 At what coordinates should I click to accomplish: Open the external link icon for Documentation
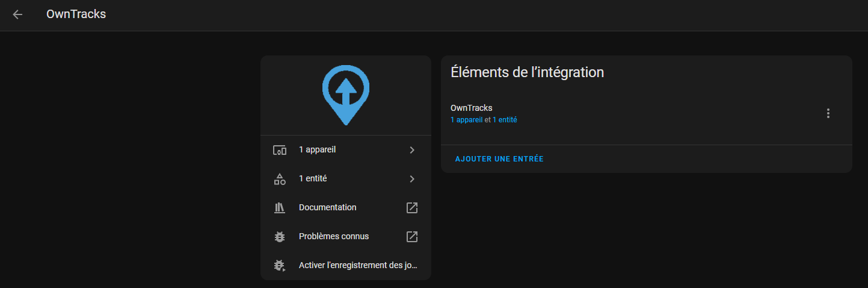pos(412,208)
